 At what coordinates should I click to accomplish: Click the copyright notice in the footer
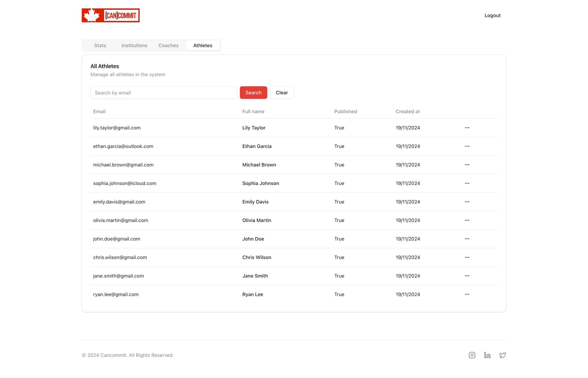tap(128, 355)
